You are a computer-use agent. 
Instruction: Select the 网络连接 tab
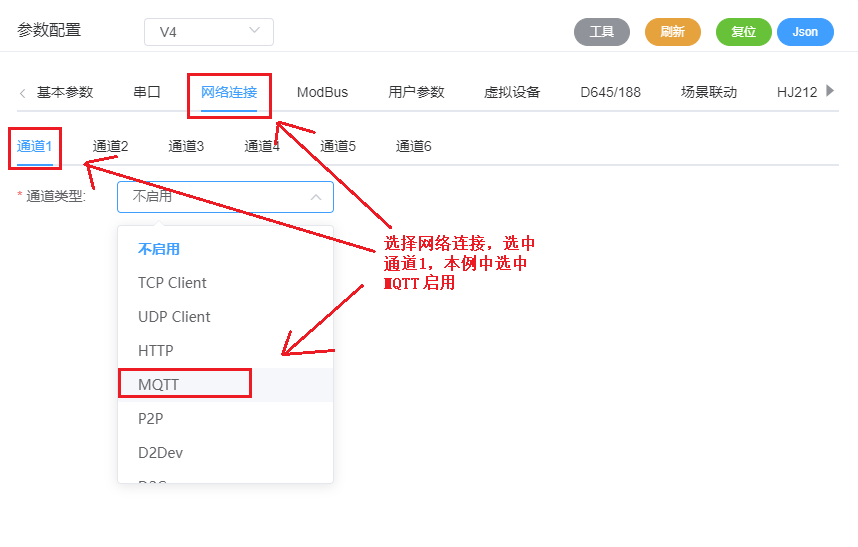tap(229, 92)
